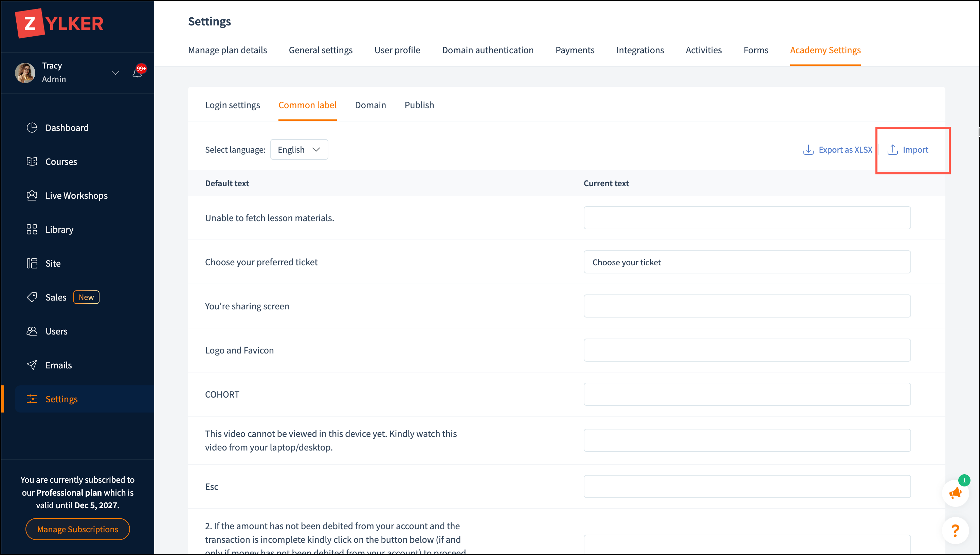Switch to the Publish tab
The image size is (980, 555).
(x=419, y=105)
